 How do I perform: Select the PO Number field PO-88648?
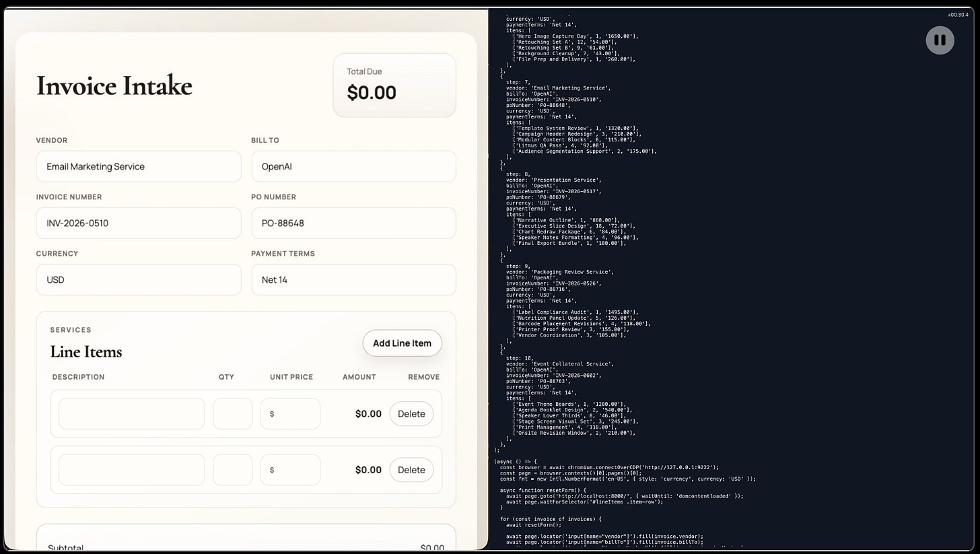pyautogui.click(x=353, y=223)
